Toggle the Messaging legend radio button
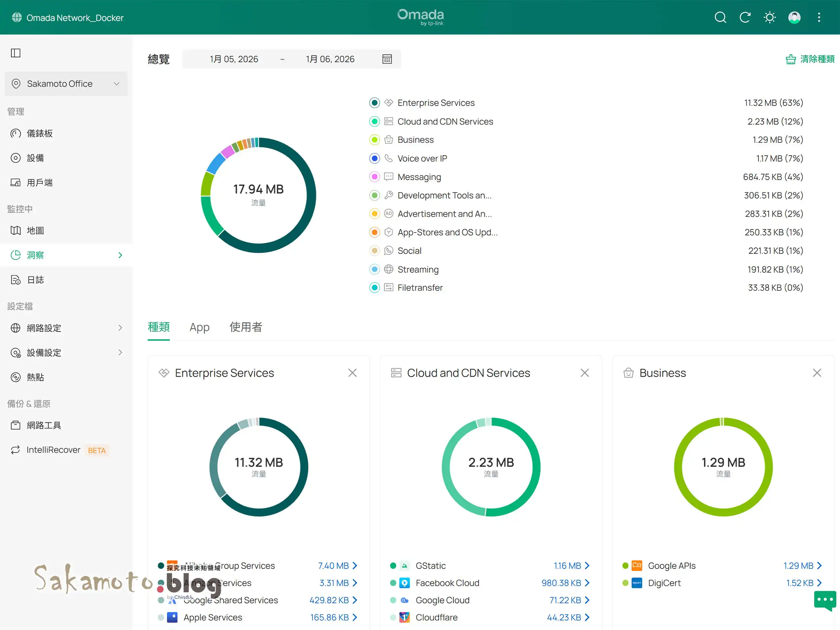Viewport: 840px width, 630px height. [x=374, y=177]
